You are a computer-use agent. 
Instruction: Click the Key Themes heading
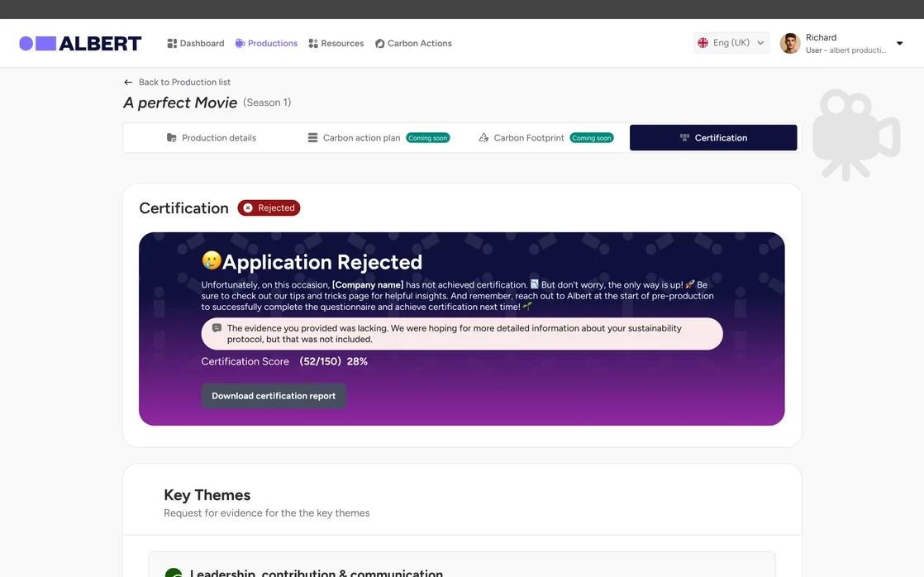click(207, 494)
